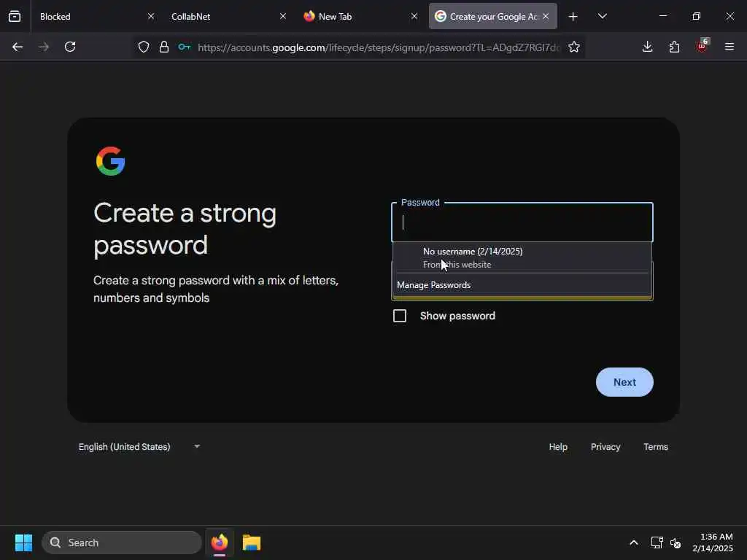Open Firefox View (recent browsing) icon
Screen dimensions: 747x560
click(15, 16)
